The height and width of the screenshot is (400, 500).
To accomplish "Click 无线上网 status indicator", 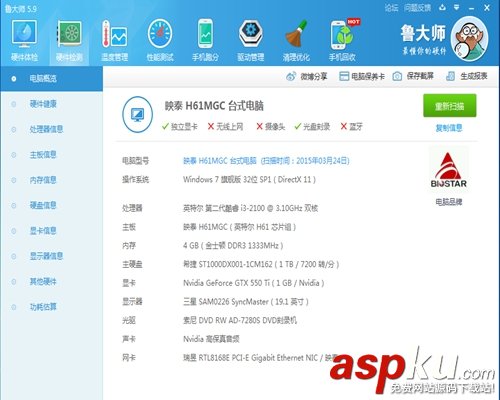I will (225, 127).
